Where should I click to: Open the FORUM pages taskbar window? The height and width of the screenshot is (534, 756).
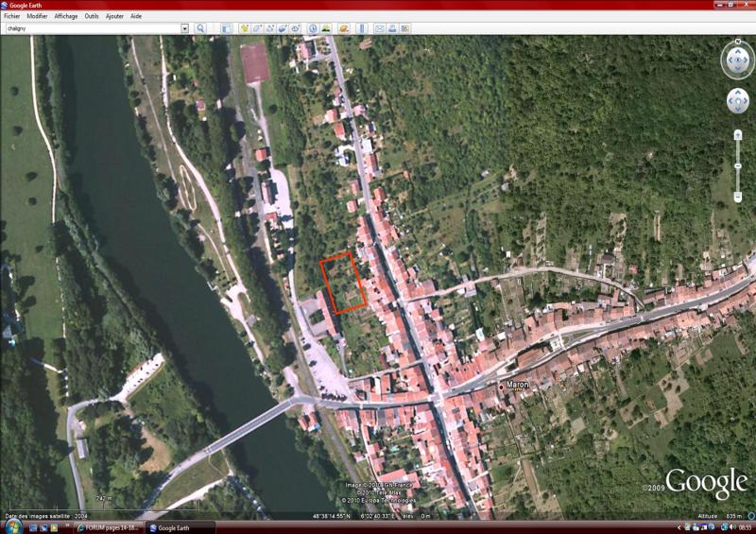tap(109, 527)
